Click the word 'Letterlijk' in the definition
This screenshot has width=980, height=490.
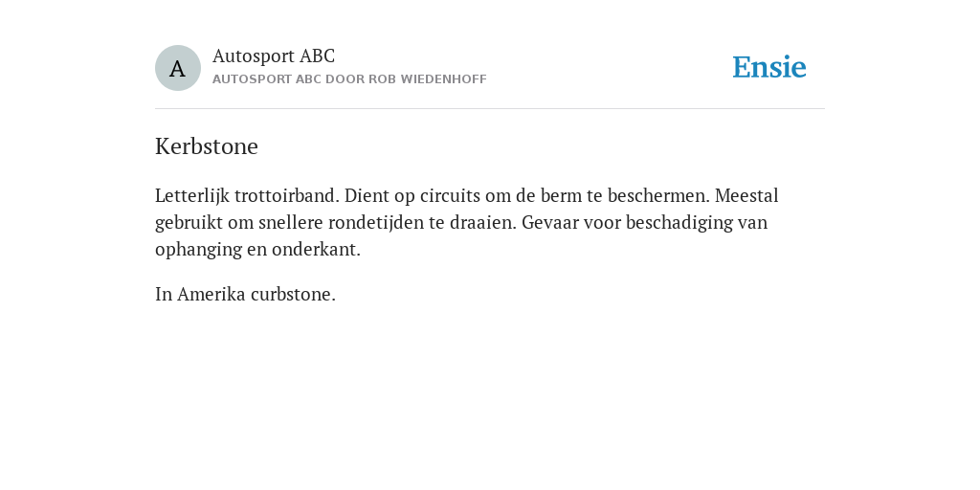click(191, 195)
